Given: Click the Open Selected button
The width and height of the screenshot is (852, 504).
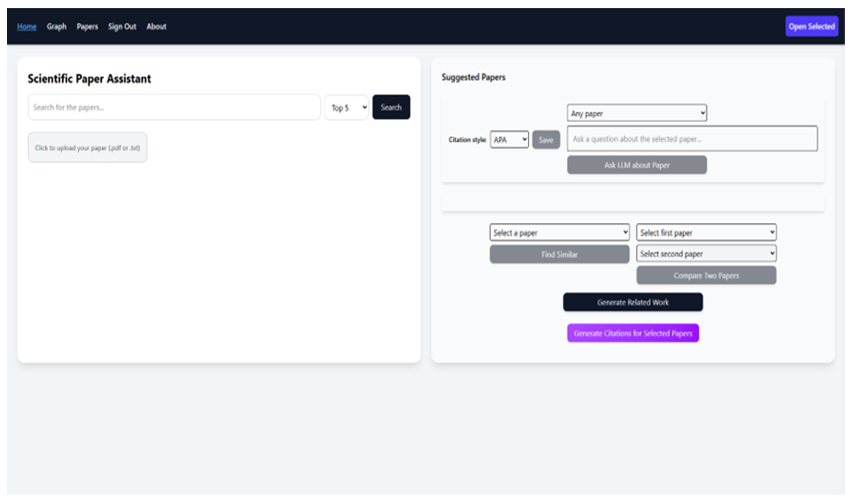Looking at the screenshot, I should pyautogui.click(x=811, y=26).
